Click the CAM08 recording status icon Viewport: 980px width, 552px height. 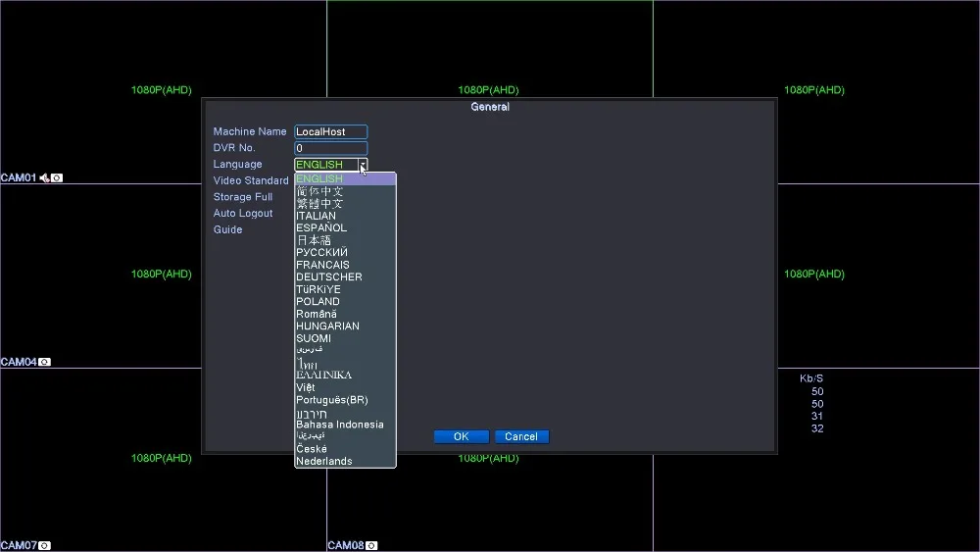point(371,546)
